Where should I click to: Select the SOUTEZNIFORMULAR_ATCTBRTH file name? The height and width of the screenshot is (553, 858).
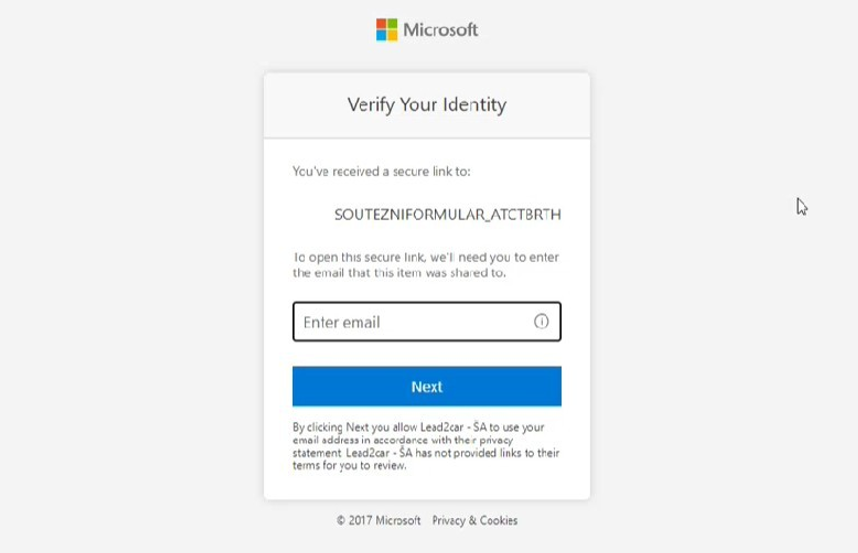[x=447, y=214]
